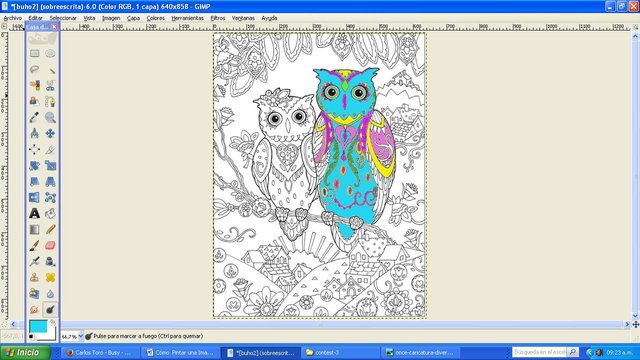The width and height of the screenshot is (640, 360).
Task: Open the Ayuda menu
Action: coord(269,18)
